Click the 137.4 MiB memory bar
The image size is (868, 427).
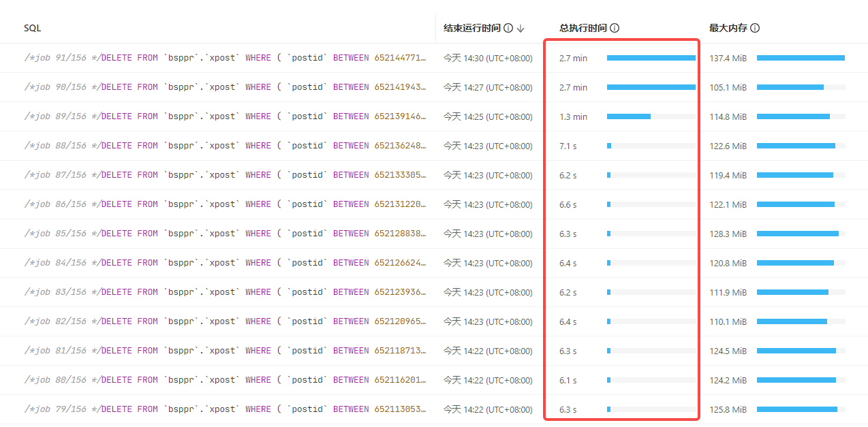click(x=801, y=58)
